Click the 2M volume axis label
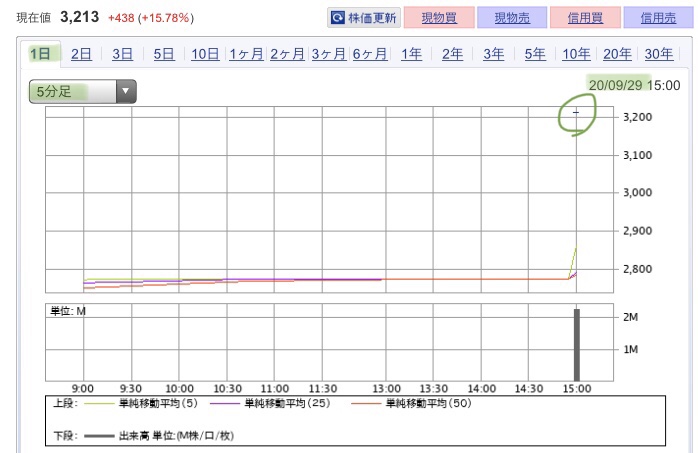698x453 pixels. [x=631, y=317]
